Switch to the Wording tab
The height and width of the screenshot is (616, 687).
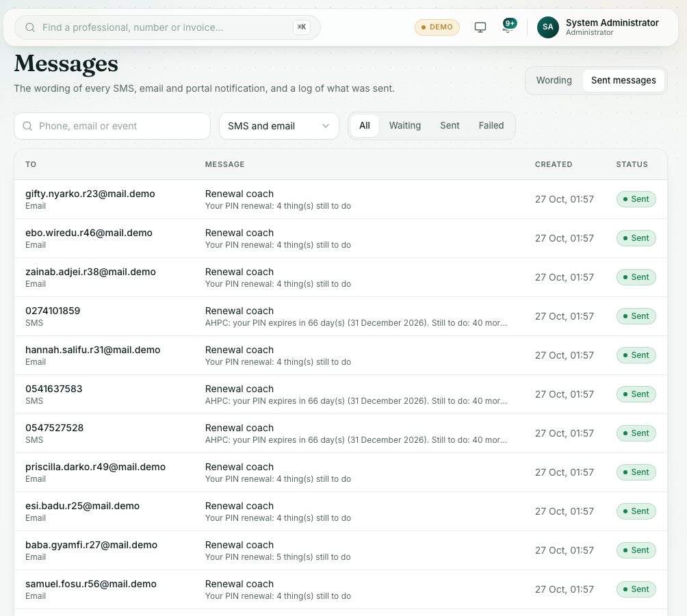click(554, 81)
